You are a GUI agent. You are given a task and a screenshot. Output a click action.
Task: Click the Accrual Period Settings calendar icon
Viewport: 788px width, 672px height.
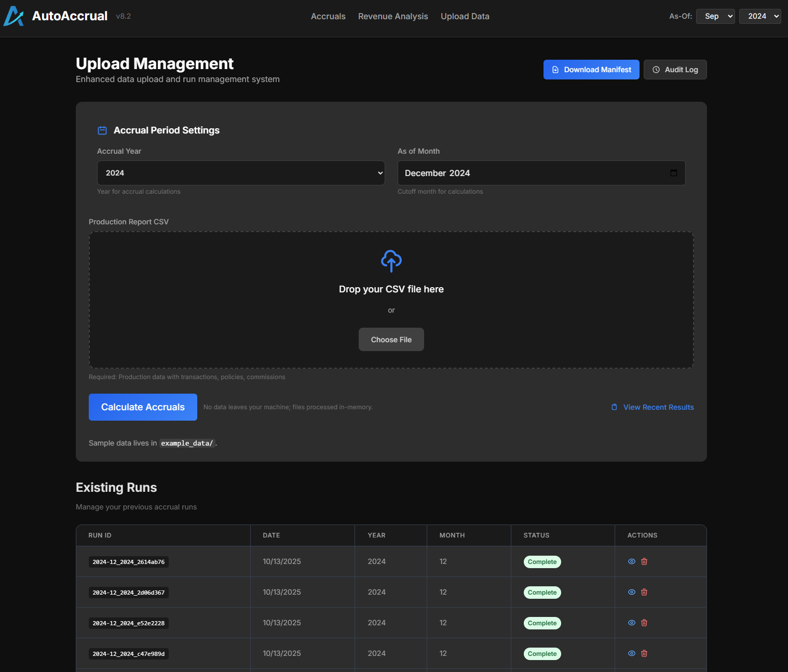[102, 130]
